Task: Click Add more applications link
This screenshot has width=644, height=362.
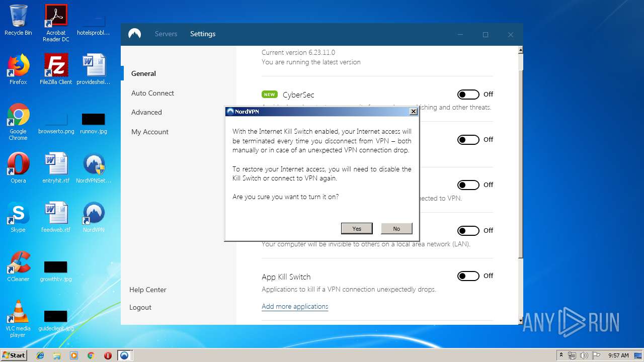Action: click(x=295, y=306)
